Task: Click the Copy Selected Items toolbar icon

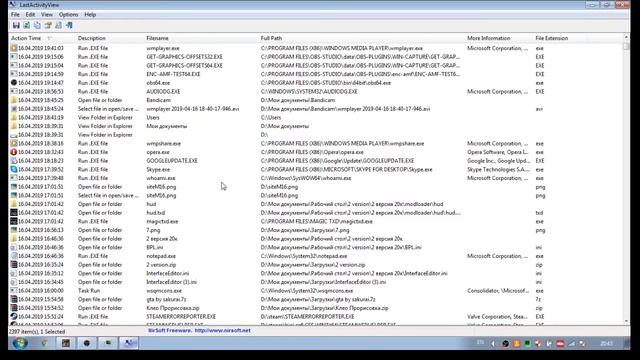Action: click(x=37, y=25)
